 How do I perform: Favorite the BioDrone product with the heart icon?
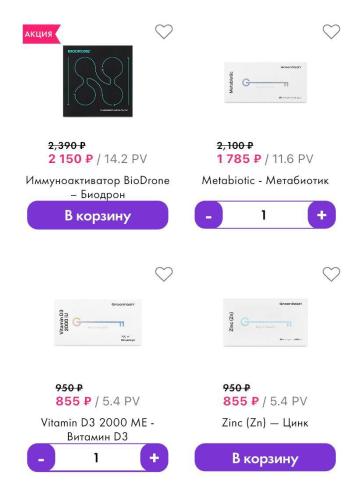tap(164, 32)
